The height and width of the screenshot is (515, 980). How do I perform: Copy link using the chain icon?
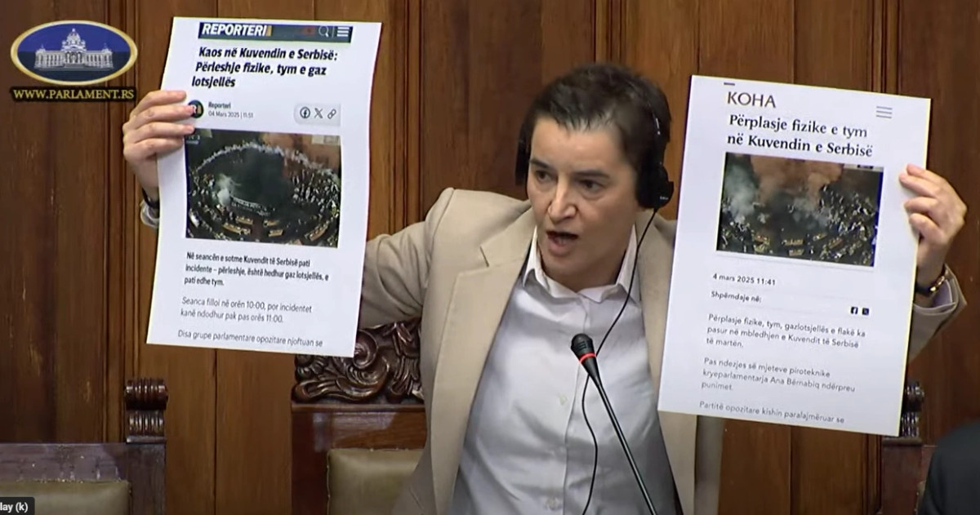click(332, 114)
